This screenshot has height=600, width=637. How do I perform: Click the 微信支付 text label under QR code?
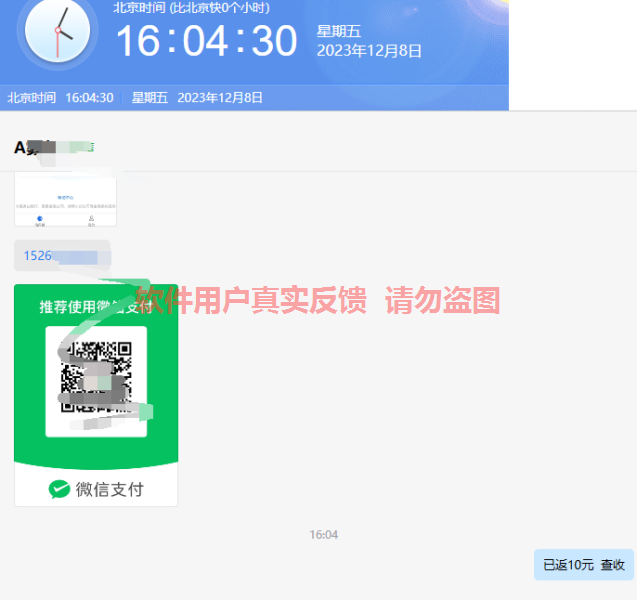point(109,489)
